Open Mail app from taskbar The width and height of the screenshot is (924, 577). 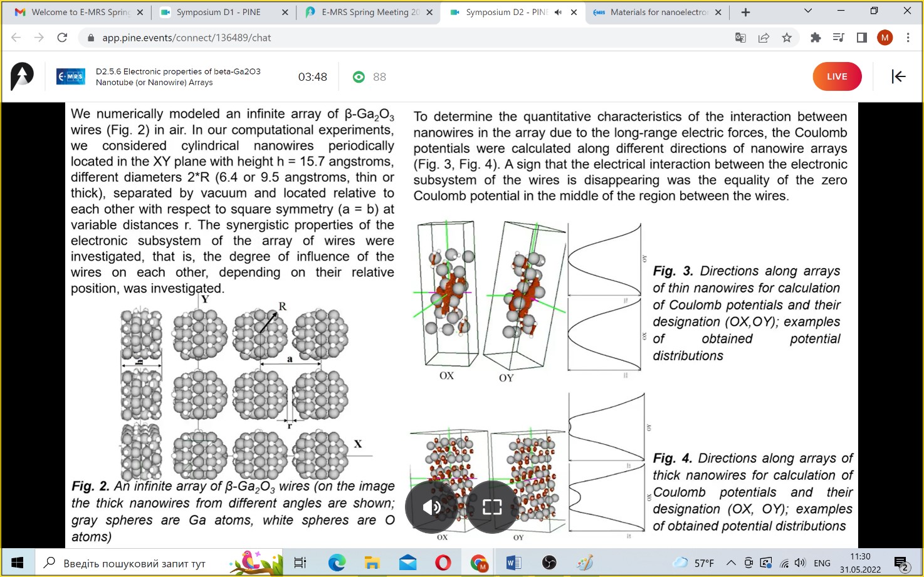pyautogui.click(x=407, y=563)
